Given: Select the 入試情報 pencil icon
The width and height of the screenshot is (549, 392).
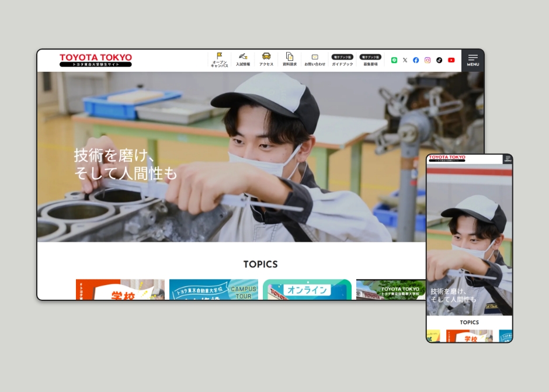Looking at the screenshot, I should pos(243,58).
